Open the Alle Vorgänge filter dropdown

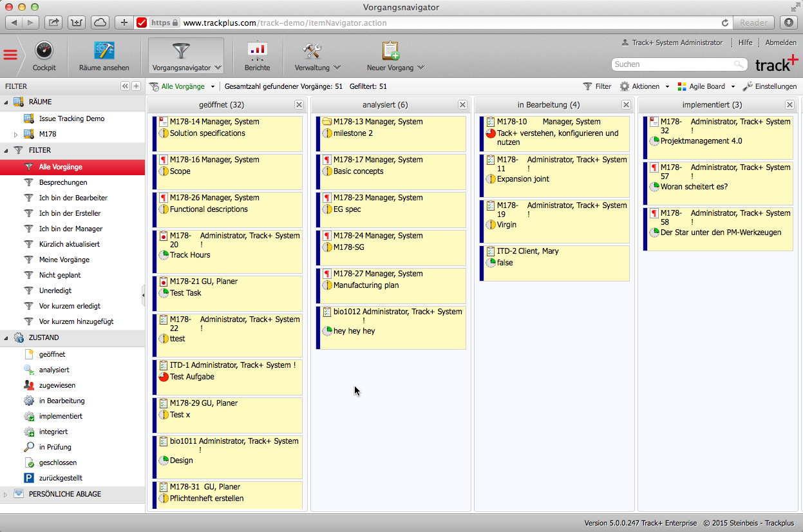[x=212, y=86]
